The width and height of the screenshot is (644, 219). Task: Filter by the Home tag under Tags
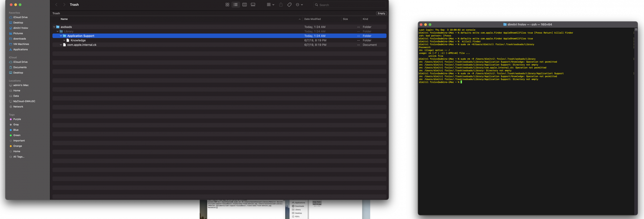pos(17,152)
